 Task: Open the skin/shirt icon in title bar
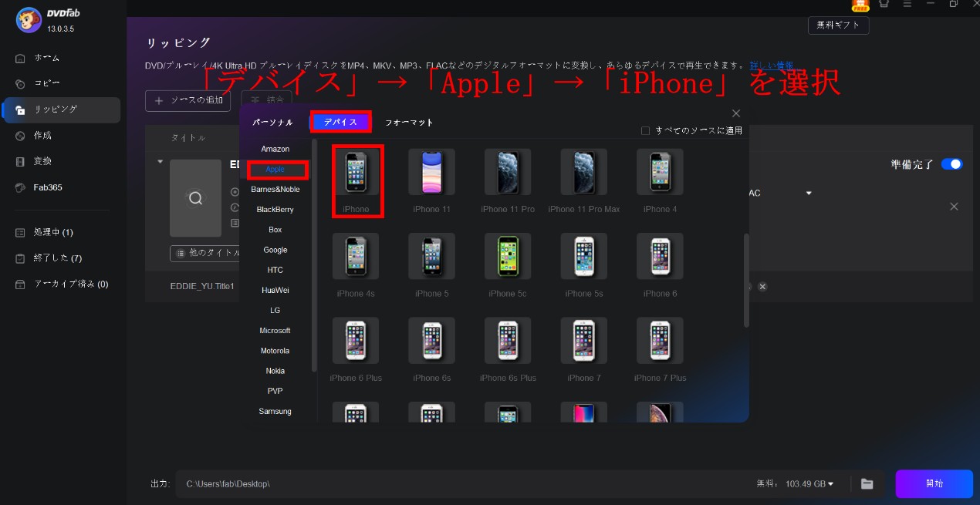(x=884, y=4)
